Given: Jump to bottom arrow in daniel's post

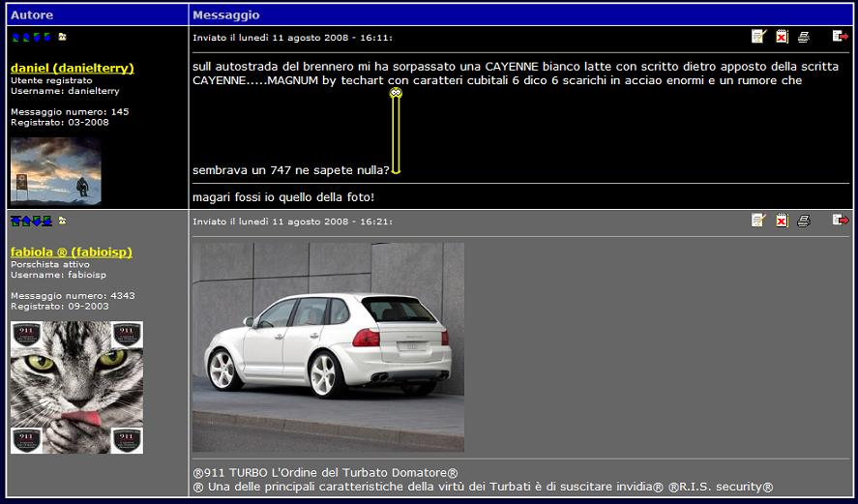Looking at the screenshot, I should pos(47,37).
